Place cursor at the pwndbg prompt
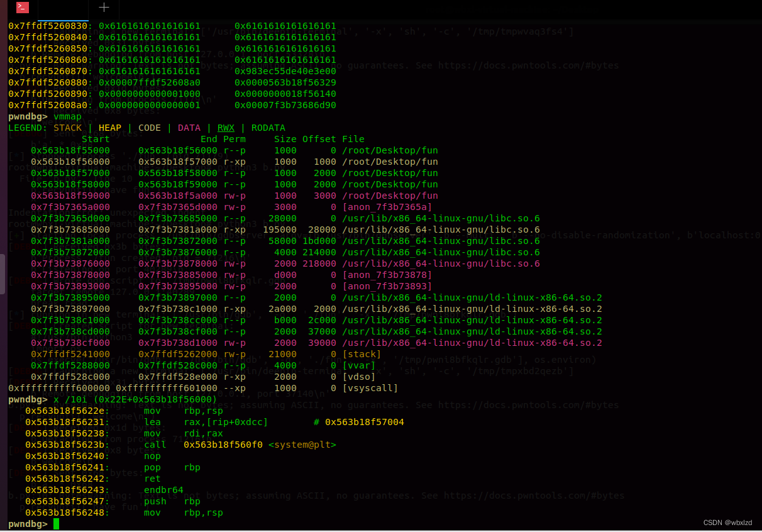The image size is (762, 532). (28, 524)
